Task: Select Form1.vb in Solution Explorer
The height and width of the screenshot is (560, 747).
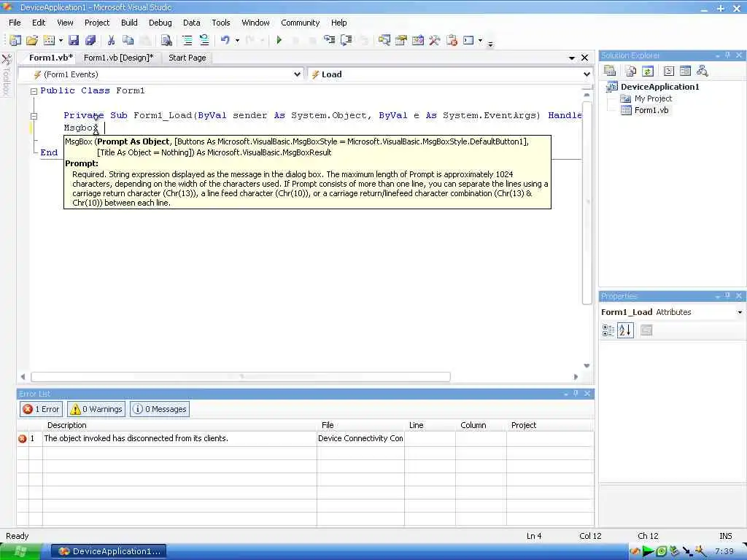Action: [x=651, y=110]
